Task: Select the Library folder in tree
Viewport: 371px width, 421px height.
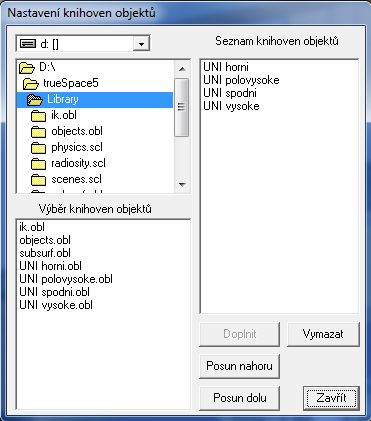Action: (x=95, y=99)
